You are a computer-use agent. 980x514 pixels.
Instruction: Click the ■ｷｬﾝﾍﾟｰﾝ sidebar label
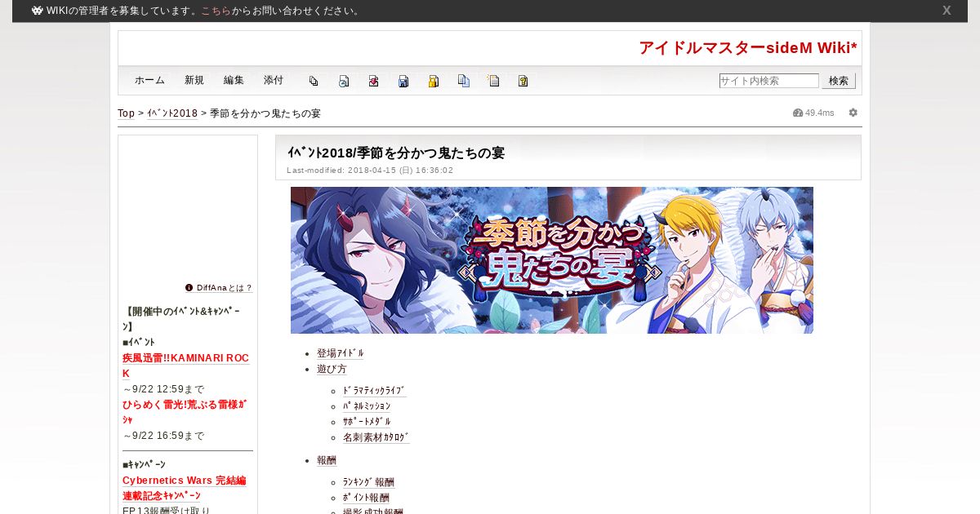[144, 464]
